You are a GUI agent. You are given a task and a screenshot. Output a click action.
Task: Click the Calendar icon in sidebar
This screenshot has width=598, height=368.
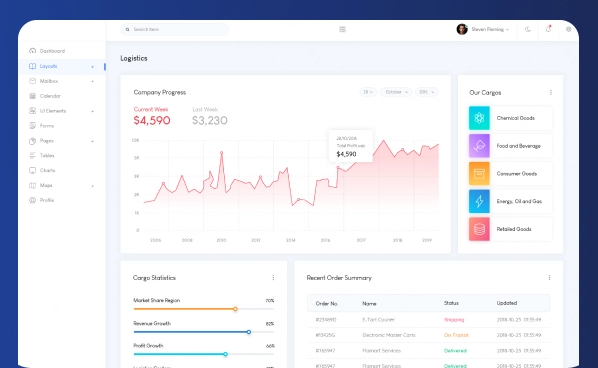(32, 96)
